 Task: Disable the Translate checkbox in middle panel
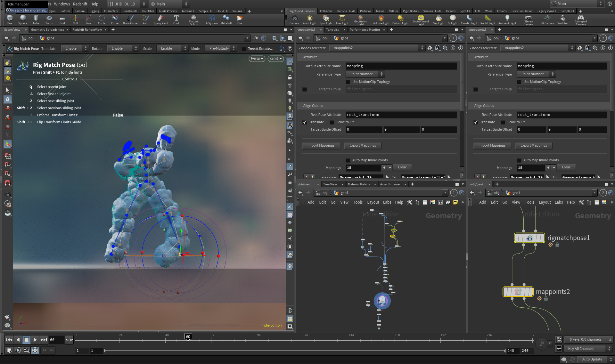pos(305,122)
